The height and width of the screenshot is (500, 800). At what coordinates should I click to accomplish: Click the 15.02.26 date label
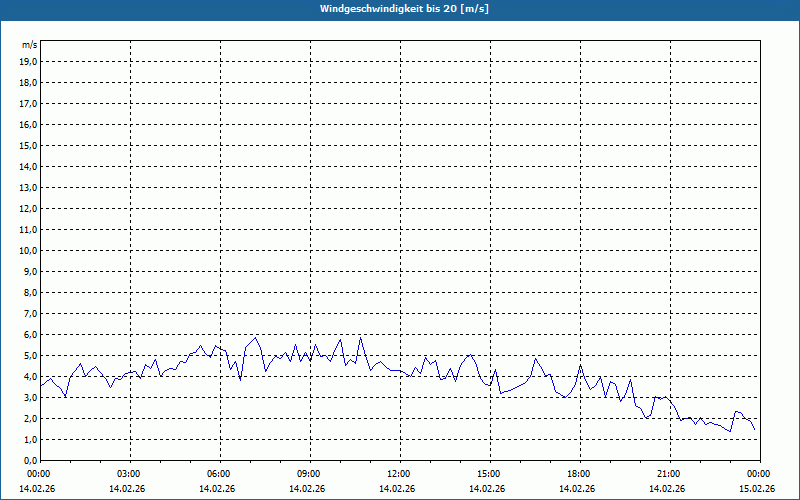[757, 489]
